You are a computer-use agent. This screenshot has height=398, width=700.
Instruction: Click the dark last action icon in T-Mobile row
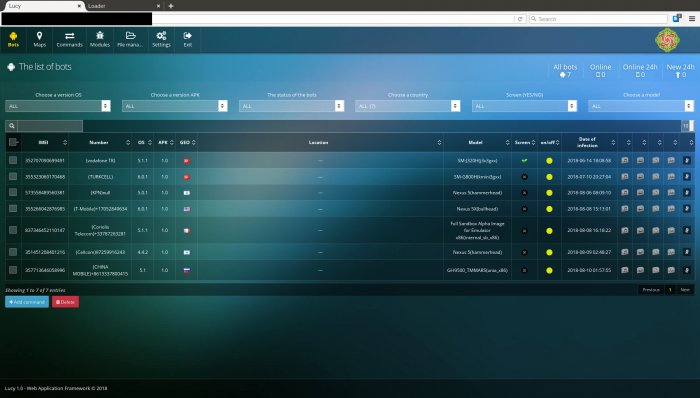(x=687, y=208)
